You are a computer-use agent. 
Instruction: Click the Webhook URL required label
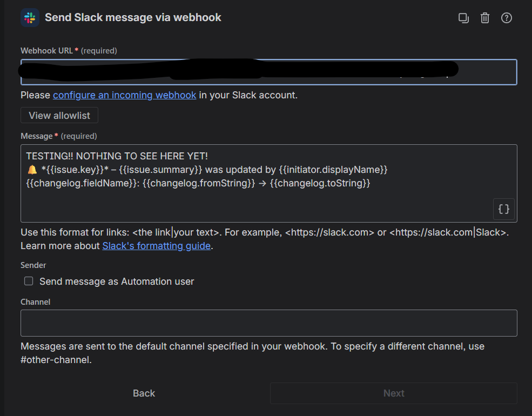pos(69,51)
